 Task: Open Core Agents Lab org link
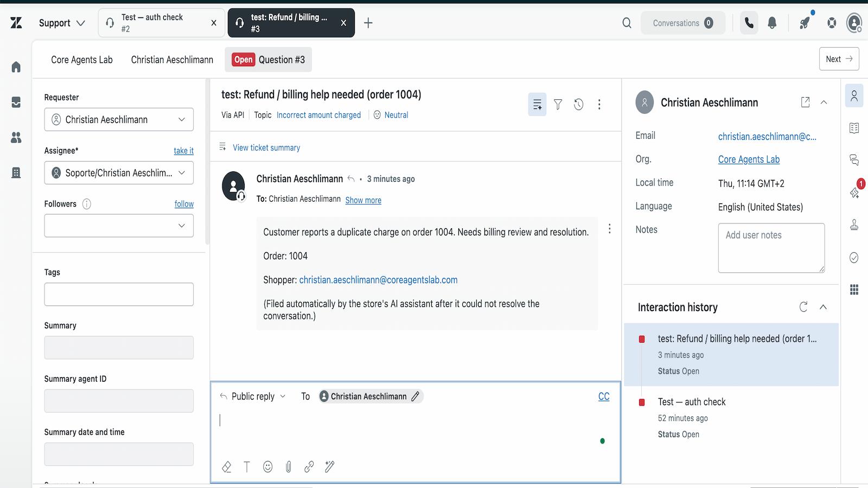749,159
